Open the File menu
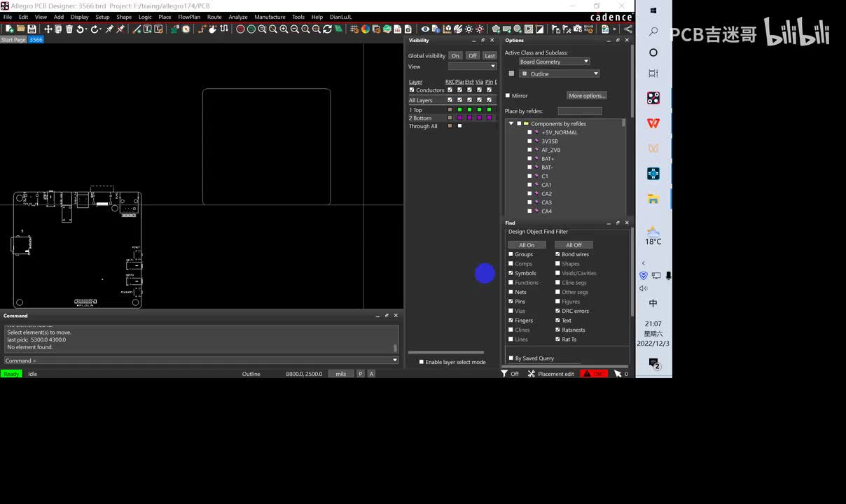The width and height of the screenshot is (846, 504). pos(8,17)
